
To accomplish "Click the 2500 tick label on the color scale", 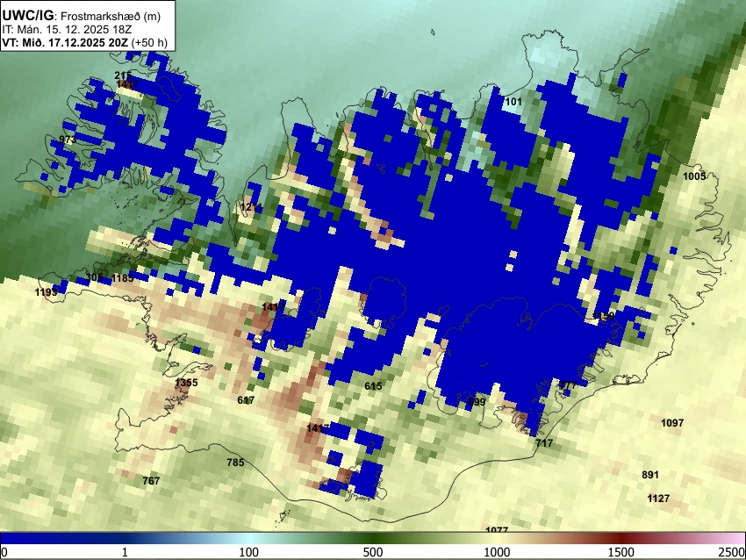I will [732, 552].
